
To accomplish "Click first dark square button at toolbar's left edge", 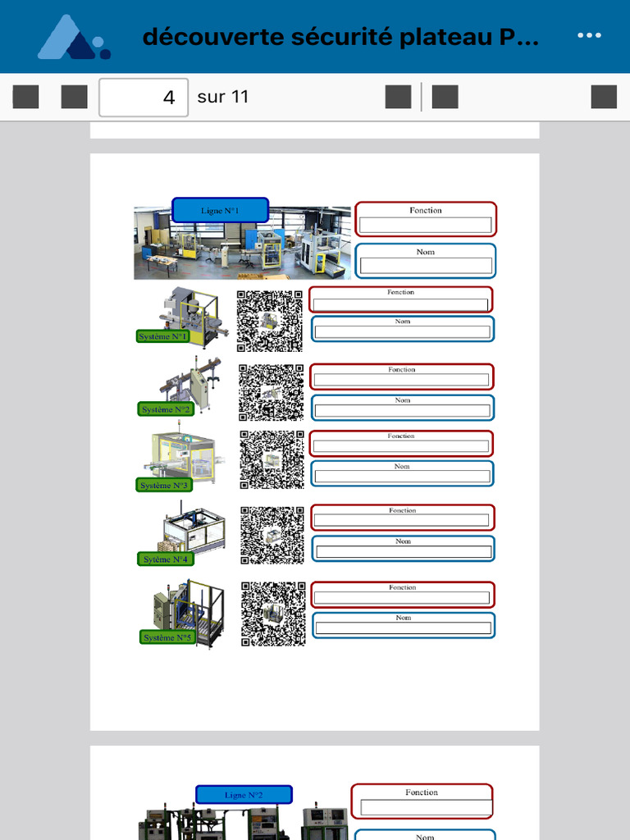I will (x=25, y=97).
